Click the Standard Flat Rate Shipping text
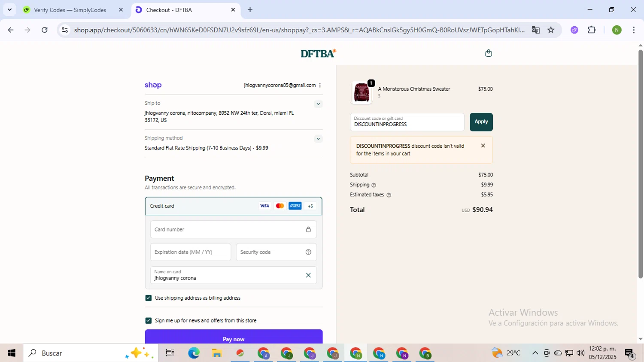644x362 pixels. tap(207, 148)
